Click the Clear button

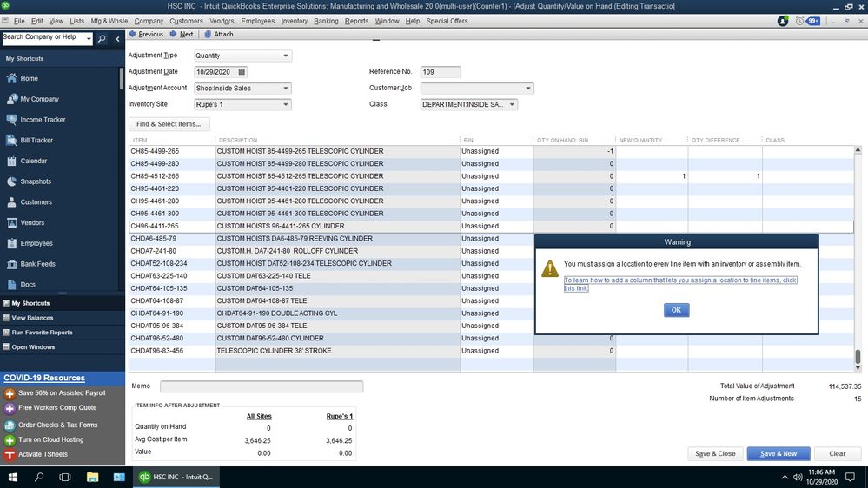pyautogui.click(x=837, y=453)
